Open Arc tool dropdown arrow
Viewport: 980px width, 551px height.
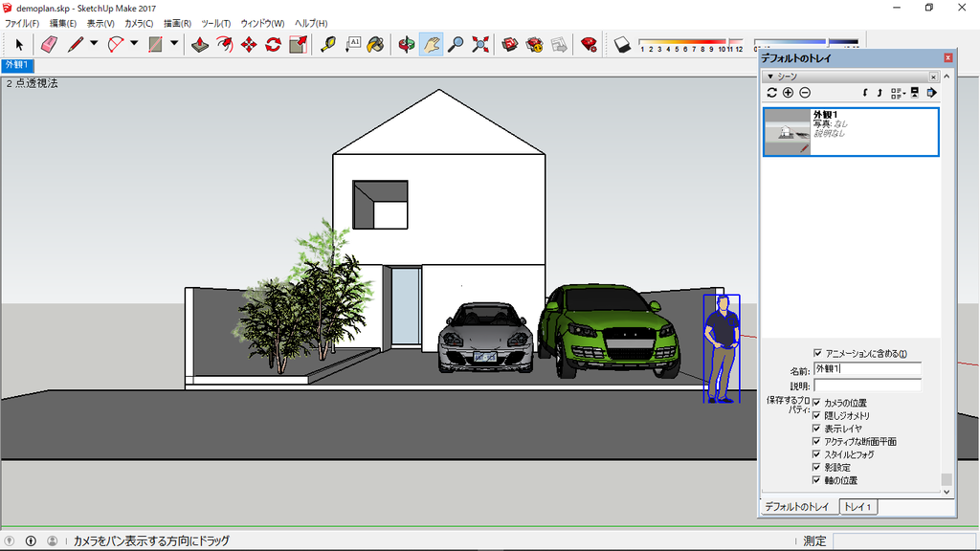coord(134,44)
